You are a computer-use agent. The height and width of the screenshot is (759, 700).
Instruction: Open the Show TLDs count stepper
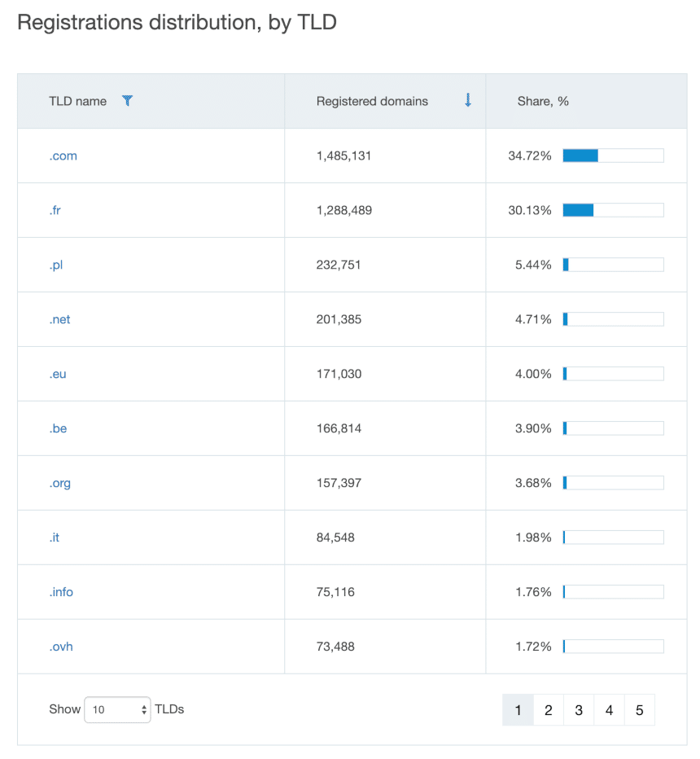pyautogui.click(x=143, y=709)
